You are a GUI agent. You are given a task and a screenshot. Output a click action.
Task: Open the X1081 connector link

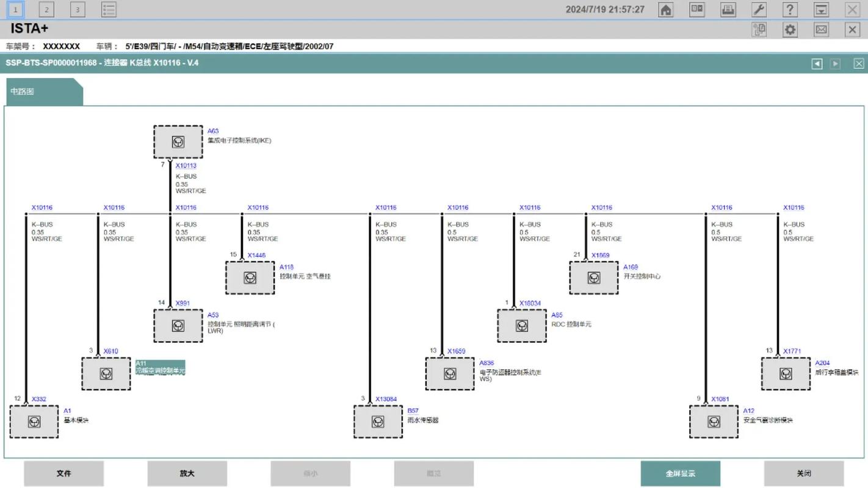click(720, 400)
